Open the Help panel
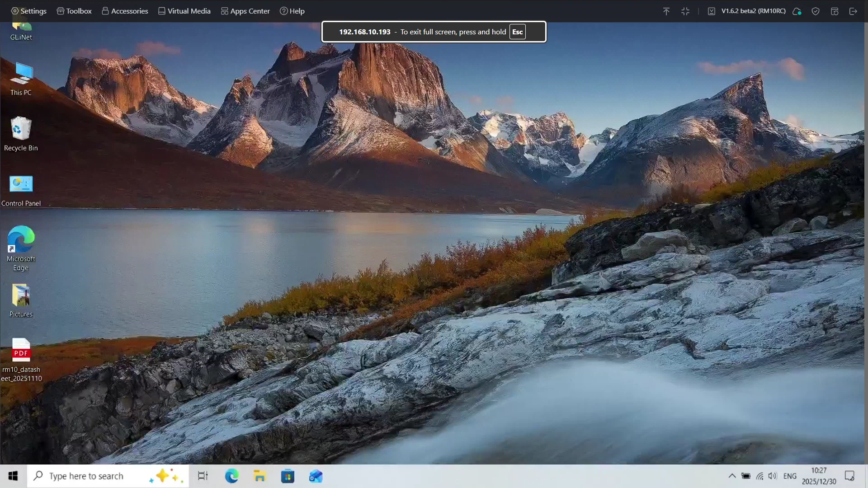 point(292,11)
